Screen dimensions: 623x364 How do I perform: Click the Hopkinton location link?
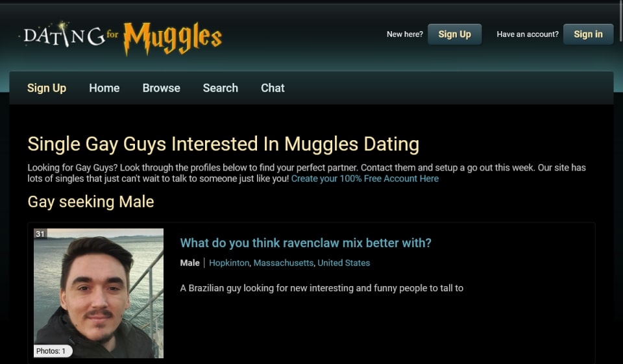tap(229, 263)
